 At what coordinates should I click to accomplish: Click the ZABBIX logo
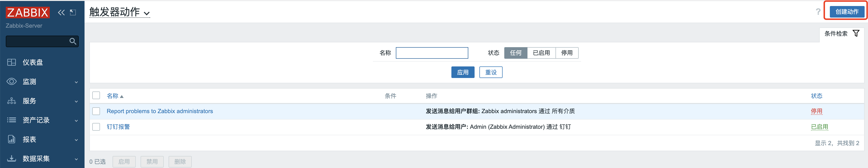[x=28, y=13]
